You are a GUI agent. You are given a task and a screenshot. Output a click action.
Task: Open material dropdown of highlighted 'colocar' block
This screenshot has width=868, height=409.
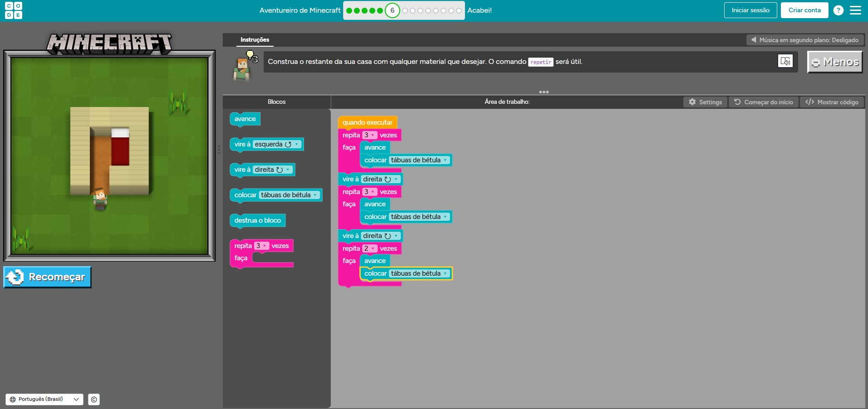coord(419,273)
